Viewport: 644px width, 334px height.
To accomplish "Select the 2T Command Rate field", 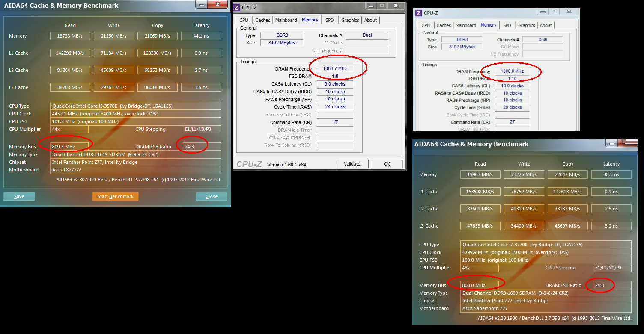I will point(513,122).
